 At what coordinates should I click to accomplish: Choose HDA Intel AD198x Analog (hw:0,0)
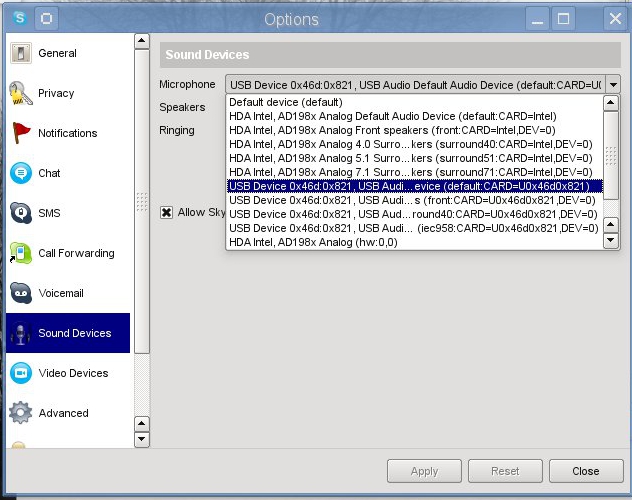[x=415, y=242]
